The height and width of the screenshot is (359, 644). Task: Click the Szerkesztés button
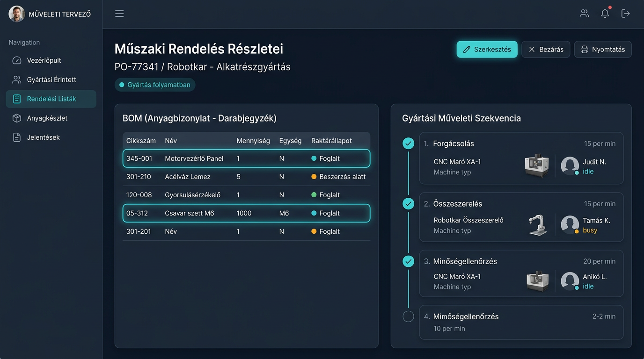pos(487,49)
